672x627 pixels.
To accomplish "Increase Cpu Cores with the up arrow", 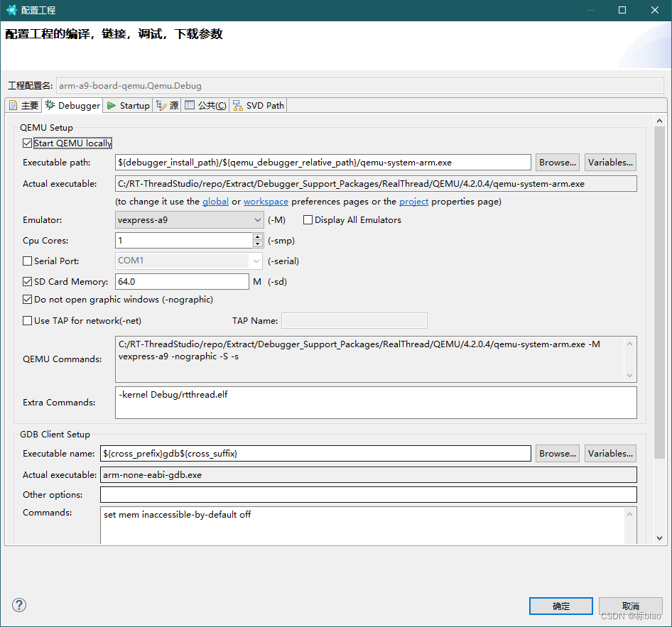I will [257, 237].
